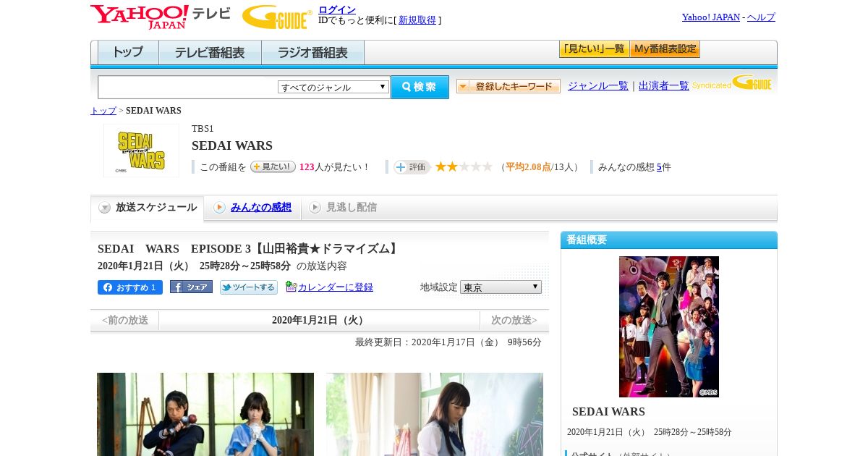This screenshot has width=868, height=456.
Task: Click the grey arrow icon of 見逃し配信
Action: 315,208
